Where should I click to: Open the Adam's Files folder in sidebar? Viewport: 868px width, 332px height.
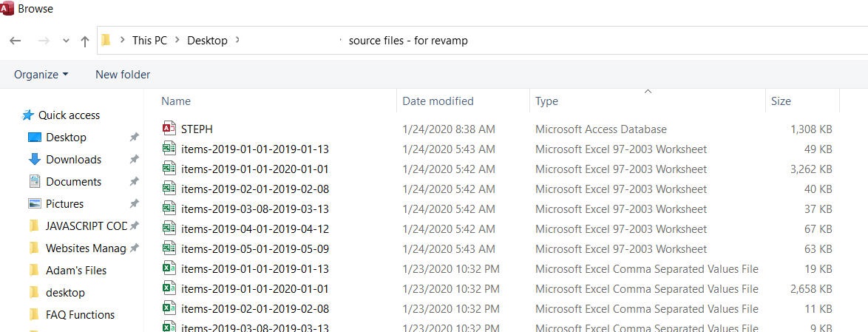pos(75,270)
